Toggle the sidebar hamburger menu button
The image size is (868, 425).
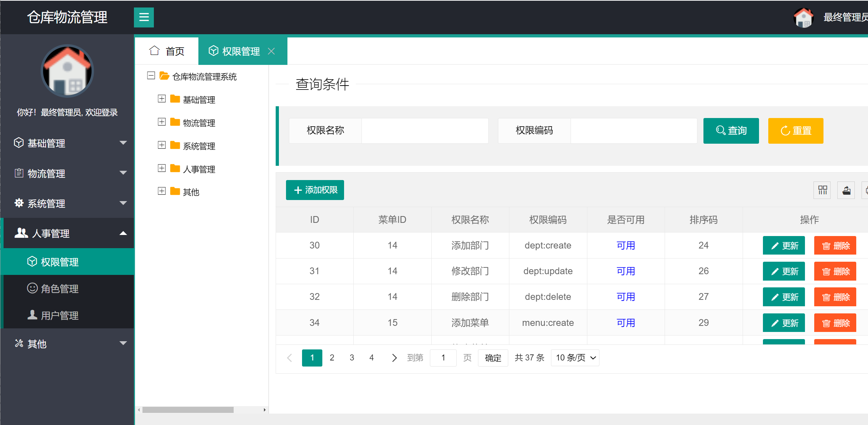tap(144, 17)
